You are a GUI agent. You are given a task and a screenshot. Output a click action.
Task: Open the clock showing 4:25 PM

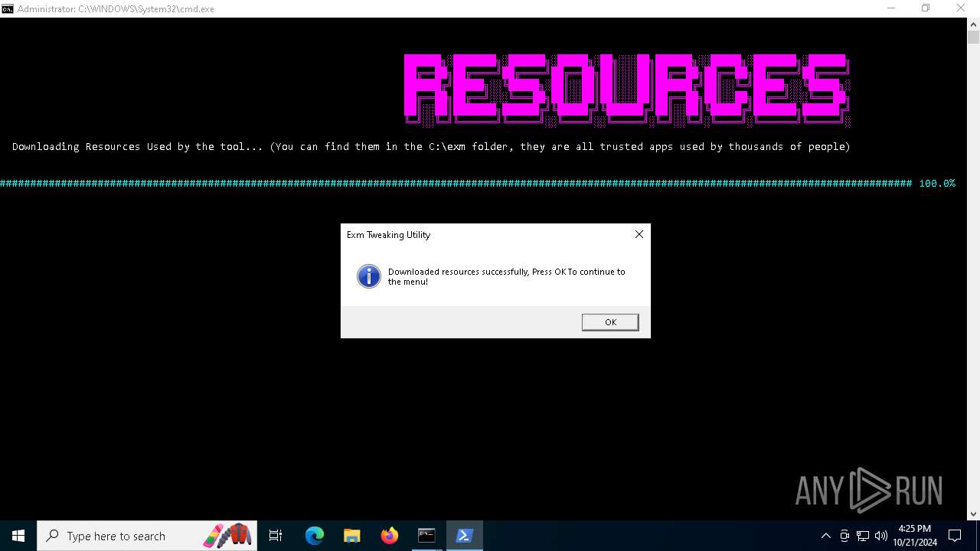pos(915,536)
